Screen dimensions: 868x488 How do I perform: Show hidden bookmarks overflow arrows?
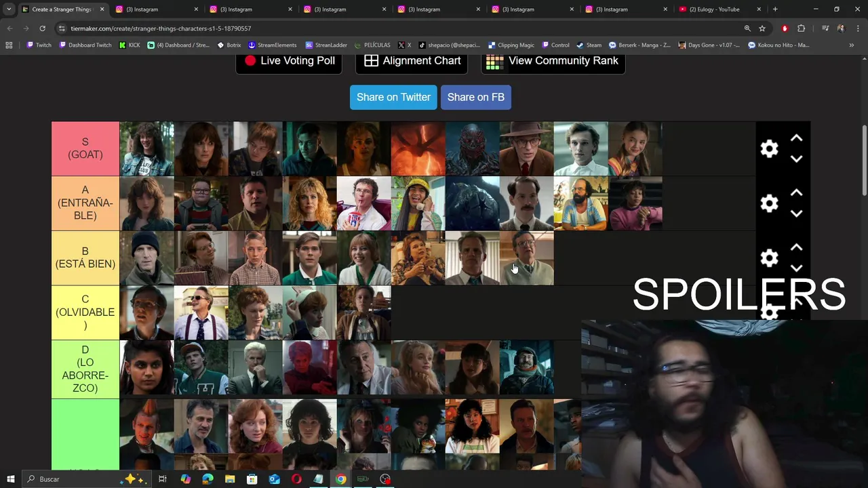851,45
